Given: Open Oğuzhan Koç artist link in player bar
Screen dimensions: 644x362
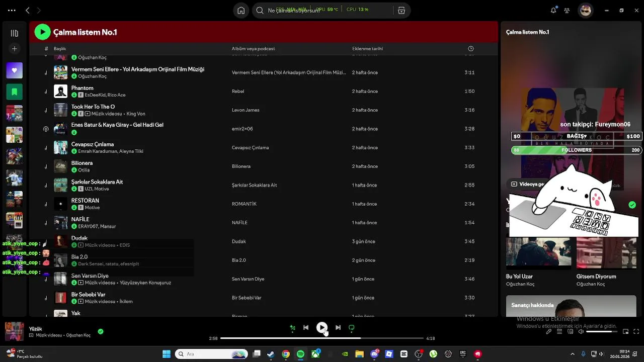Looking at the screenshot, I should (78, 335).
